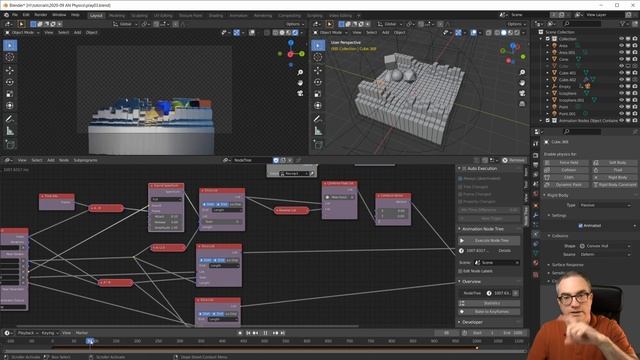Viewport: 640px width, 360px height.
Task: Disable rendering of Point object in outliner
Action: pyautogui.click(x=635, y=107)
